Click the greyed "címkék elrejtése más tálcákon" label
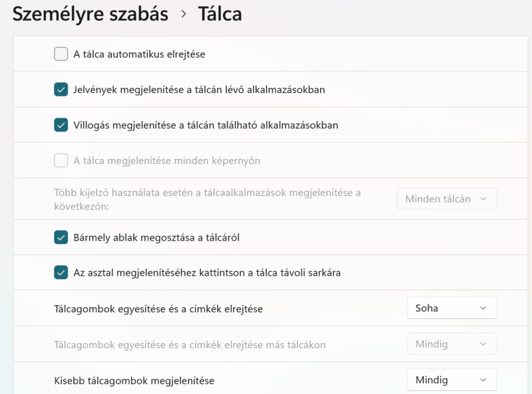This screenshot has height=394, width=532. click(190, 345)
